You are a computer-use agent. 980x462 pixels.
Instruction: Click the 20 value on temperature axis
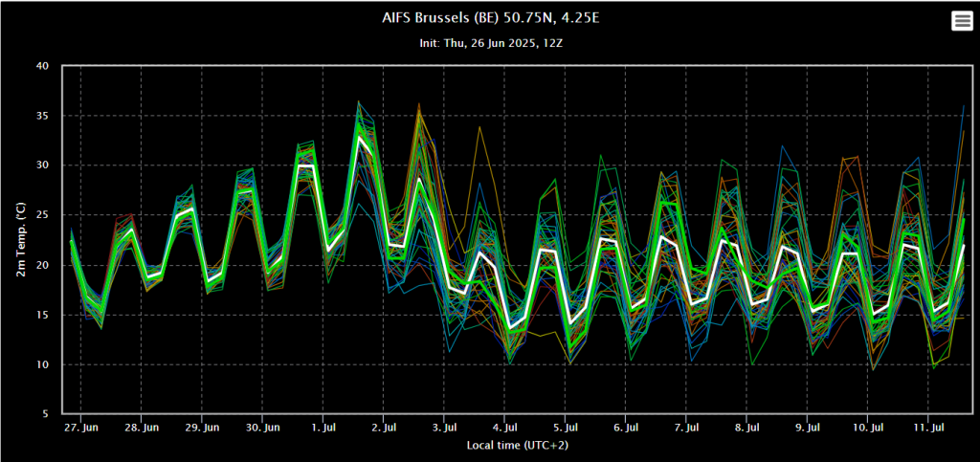coord(42,265)
